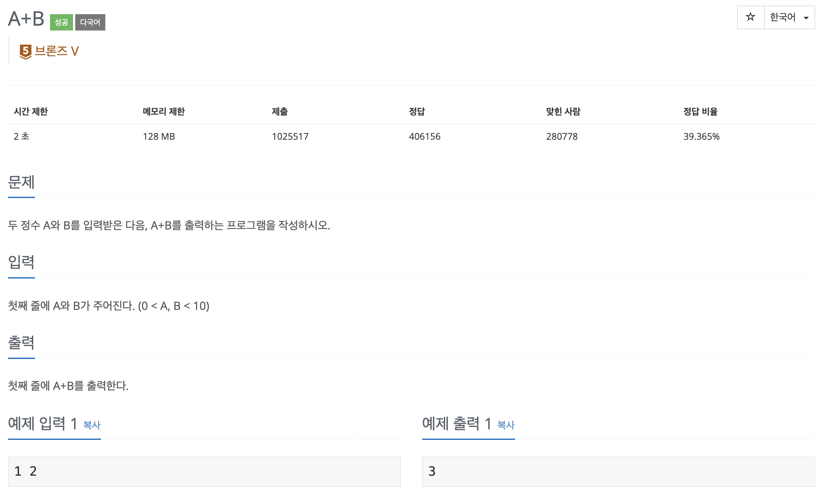Copy example output 1 via 복사
This screenshot has width=831, height=504.
click(506, 425)
